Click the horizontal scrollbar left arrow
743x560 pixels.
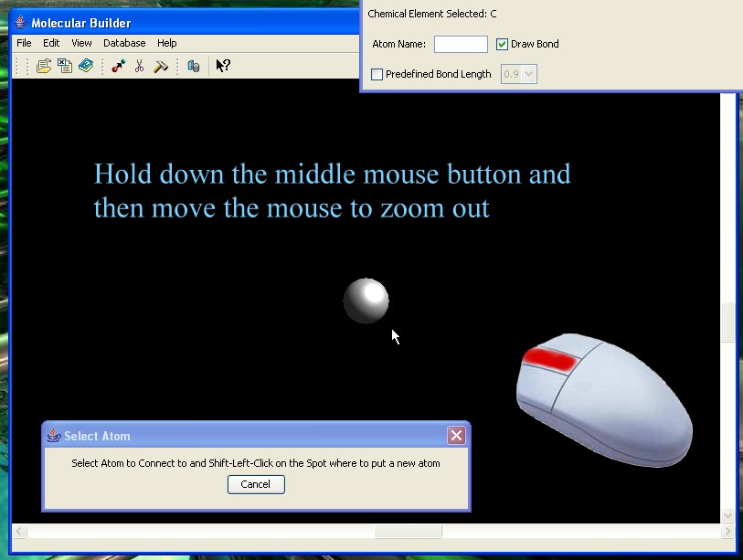pyautogui.click(x=19, y=531)
